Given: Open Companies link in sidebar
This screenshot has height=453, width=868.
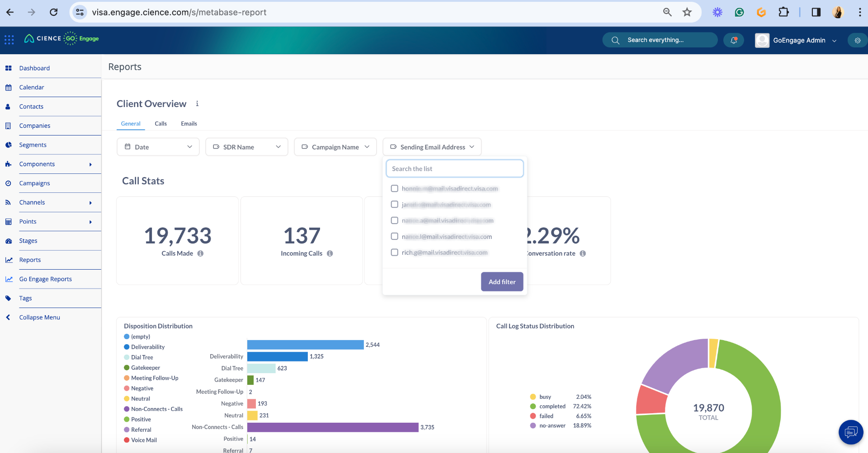Looking at the screenshot, I should click(35, 126).
